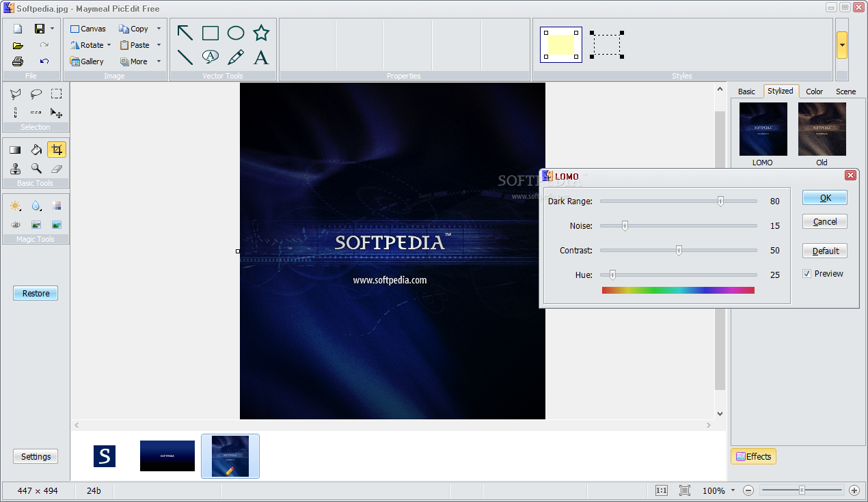Select the LOMO effect thumbnail

(763, 129)
